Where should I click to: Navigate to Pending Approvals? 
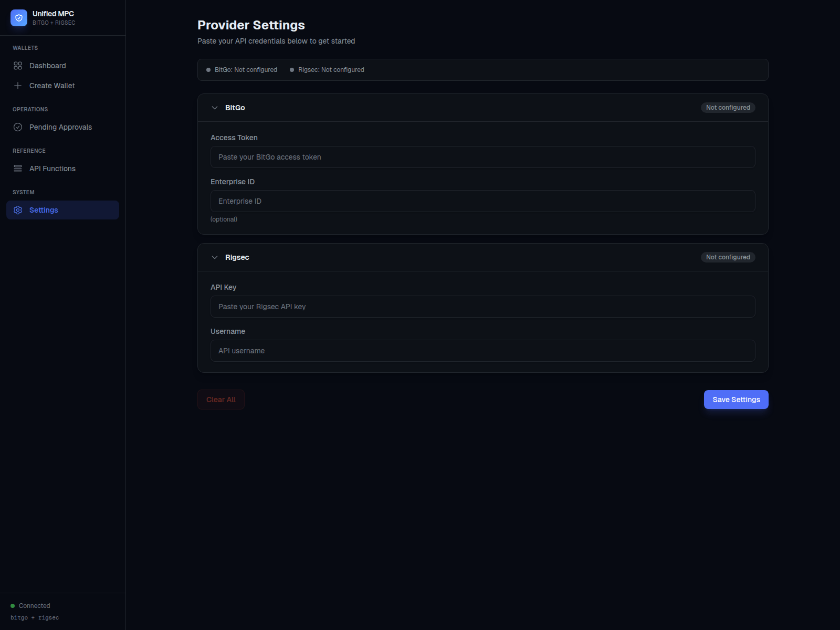[x=60, y=127]
